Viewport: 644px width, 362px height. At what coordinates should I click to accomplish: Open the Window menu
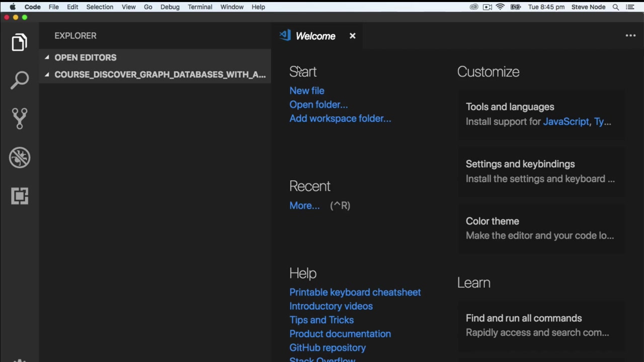pyautogui.click(x=232, y=7)
